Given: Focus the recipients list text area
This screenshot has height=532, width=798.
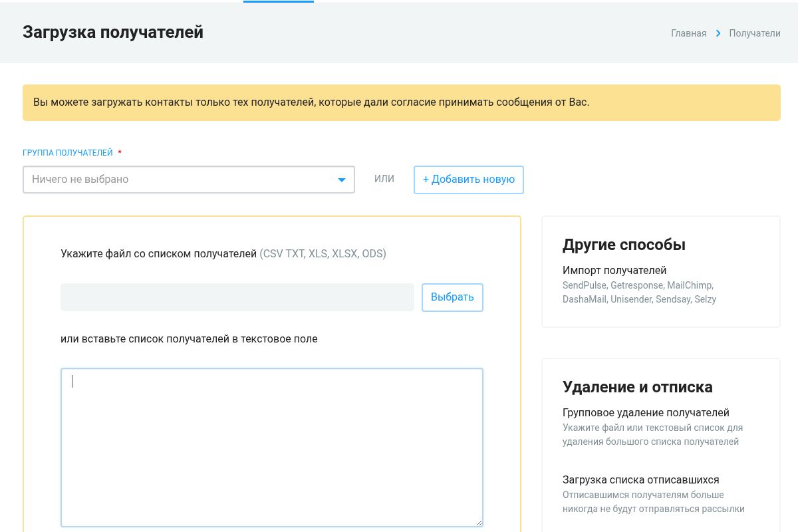Looking at the screenshot, I should [x=272, y=448].
